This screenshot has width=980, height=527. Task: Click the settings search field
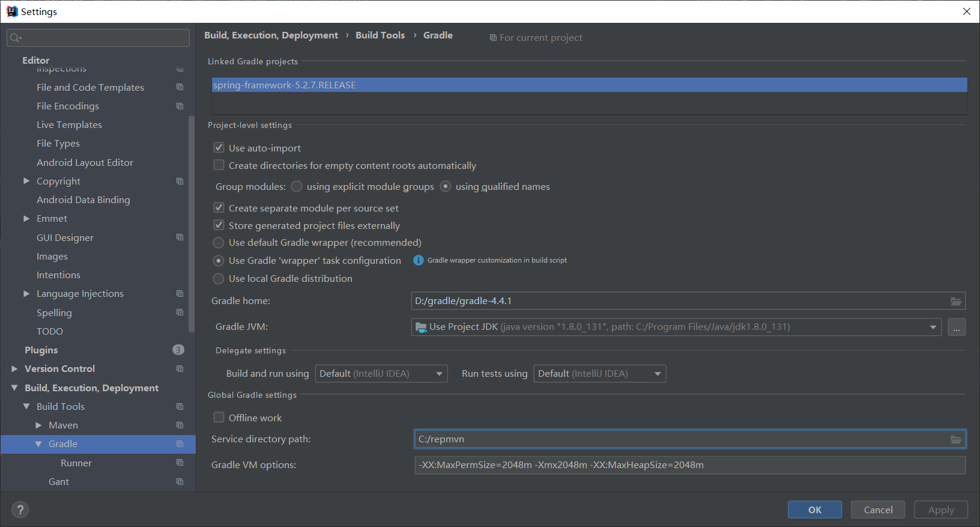tap(98, 38)
